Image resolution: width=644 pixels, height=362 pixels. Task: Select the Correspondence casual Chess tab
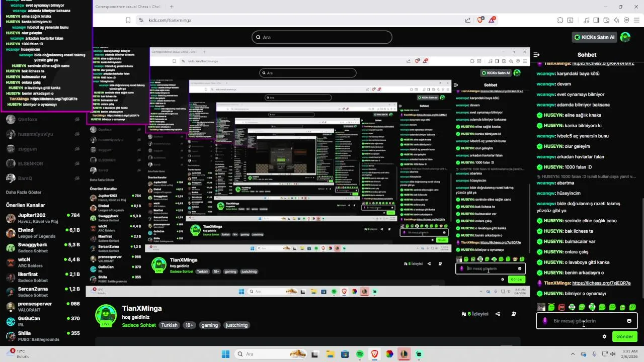(128, 7)
